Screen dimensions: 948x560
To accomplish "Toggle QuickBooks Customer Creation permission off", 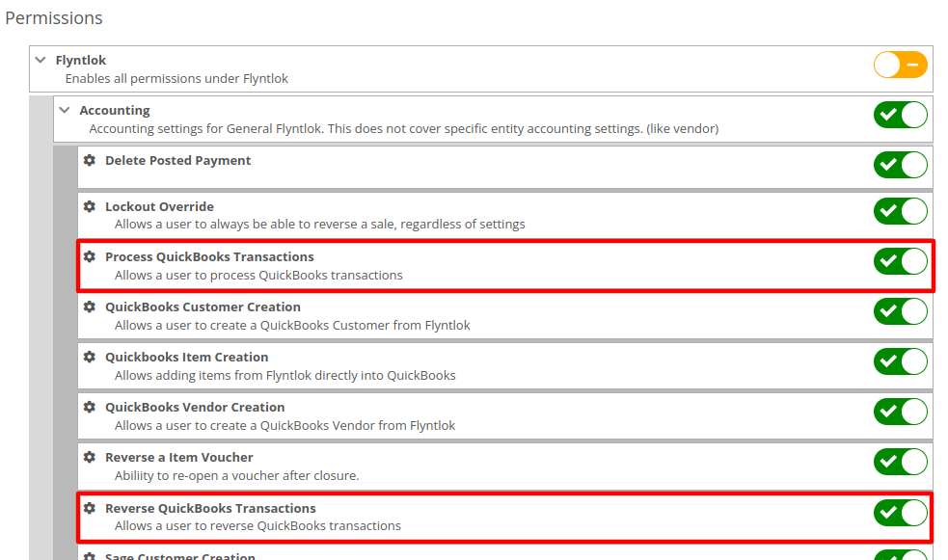I will point(900,311).
